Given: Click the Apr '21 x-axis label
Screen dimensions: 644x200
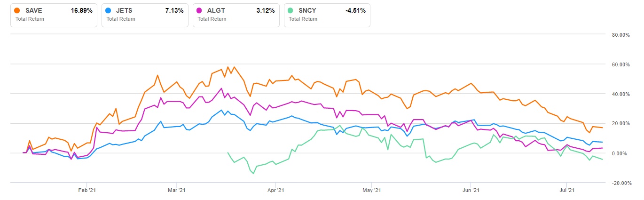Looking at the screenshot, I should [275, 191].
